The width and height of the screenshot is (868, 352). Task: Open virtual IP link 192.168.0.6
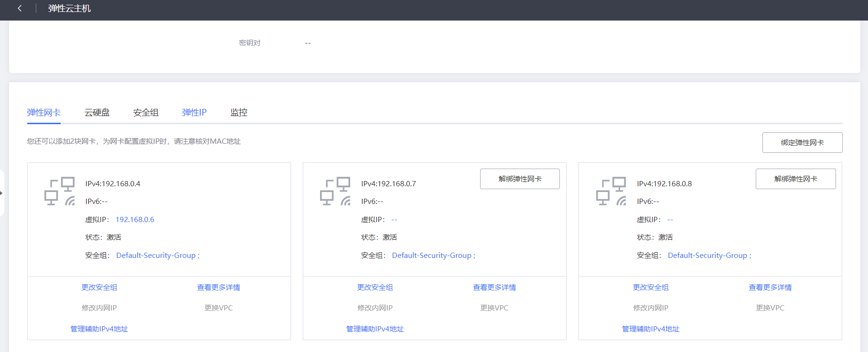[x=135, y=220]
